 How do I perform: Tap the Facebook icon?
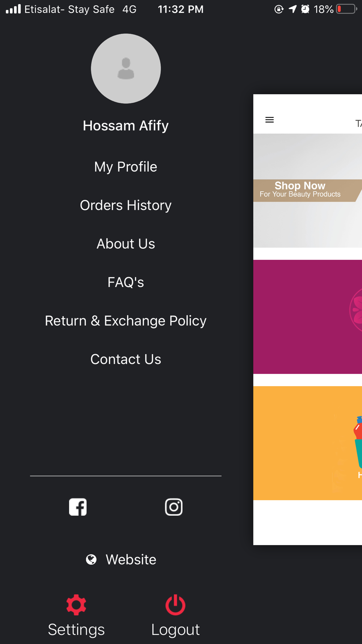coord(78,507)
